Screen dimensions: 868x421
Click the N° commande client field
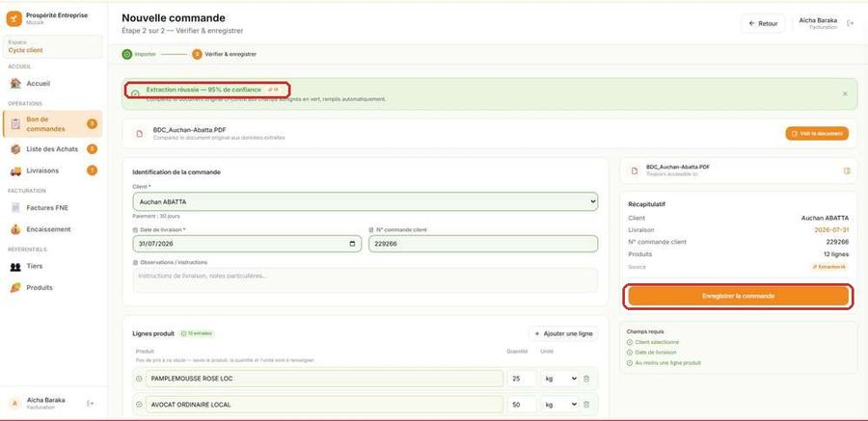pyautogui.click(x=483, y=244)
